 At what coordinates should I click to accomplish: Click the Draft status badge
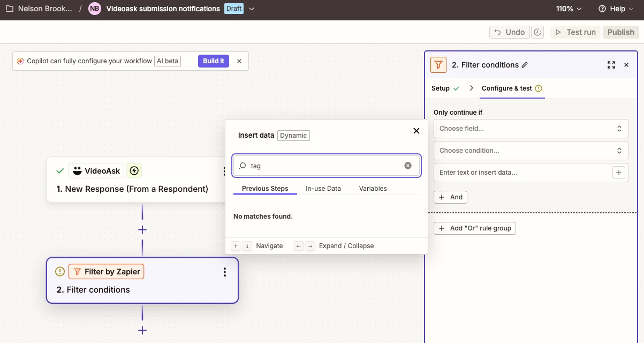(233, 9)
